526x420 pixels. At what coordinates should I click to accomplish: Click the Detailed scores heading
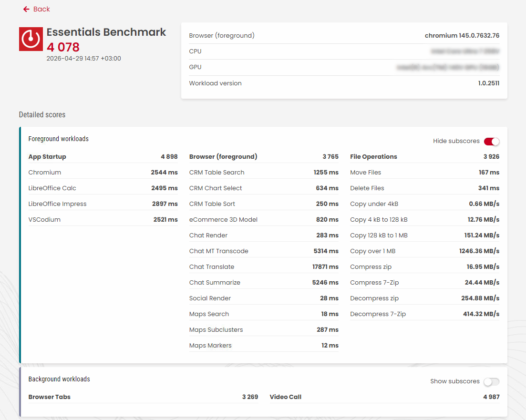42,115
